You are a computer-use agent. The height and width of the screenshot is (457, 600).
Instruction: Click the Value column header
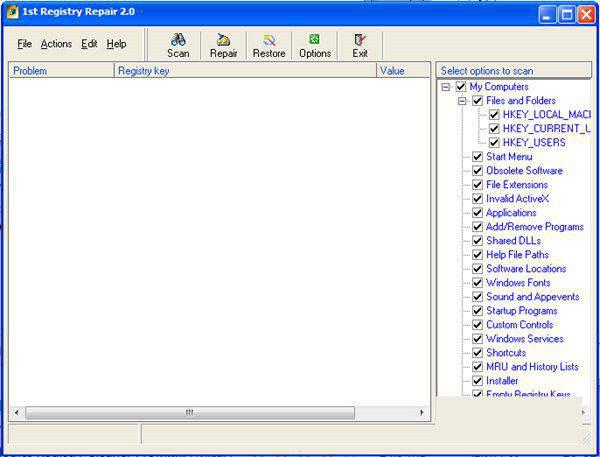tap(403, 71)
